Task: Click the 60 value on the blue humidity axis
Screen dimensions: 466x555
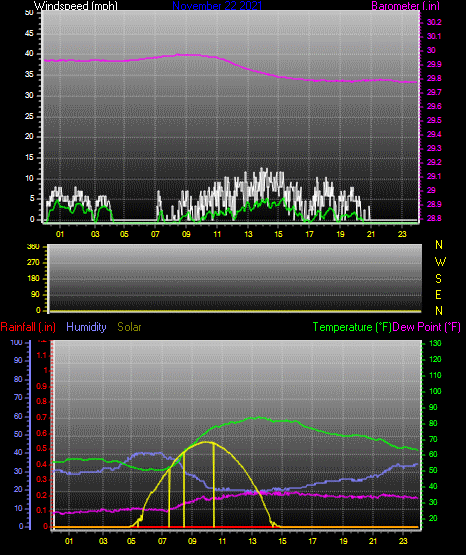Action: (x=18, y=416)
